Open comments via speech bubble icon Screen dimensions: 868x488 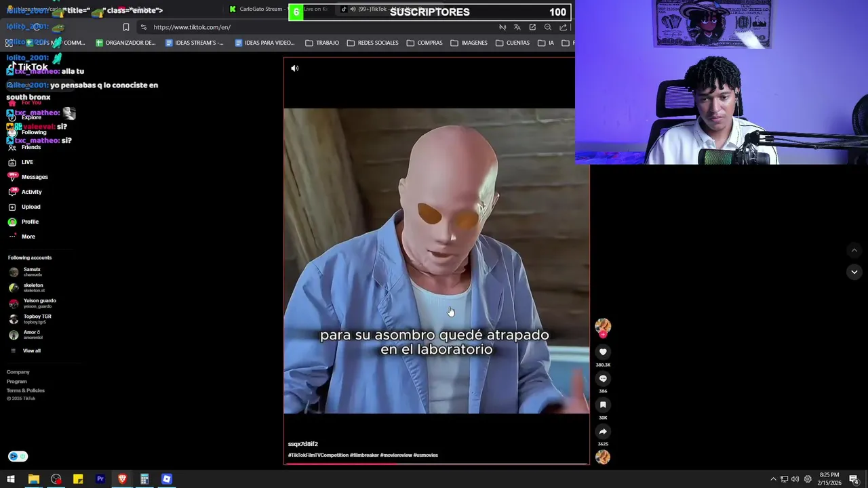point(603,378)
